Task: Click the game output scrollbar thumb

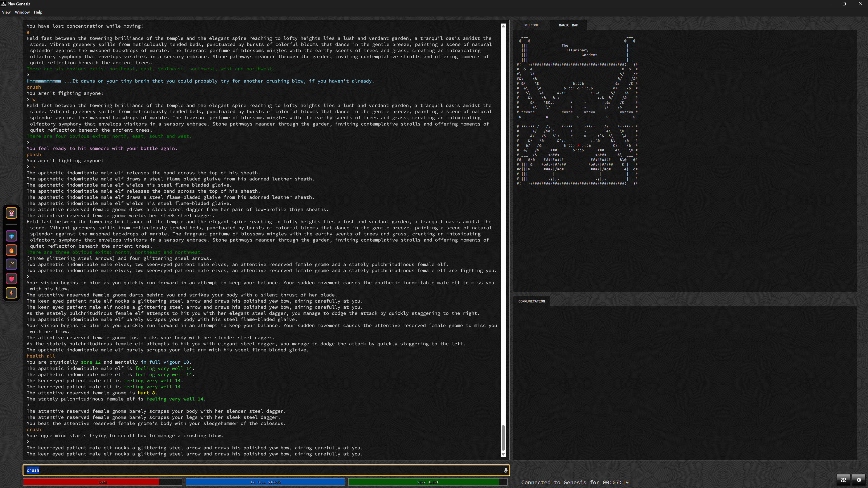Action: click(503, 438)
